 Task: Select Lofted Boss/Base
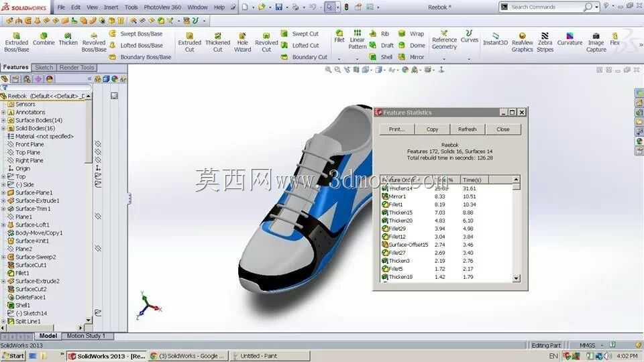coord(136,45)
